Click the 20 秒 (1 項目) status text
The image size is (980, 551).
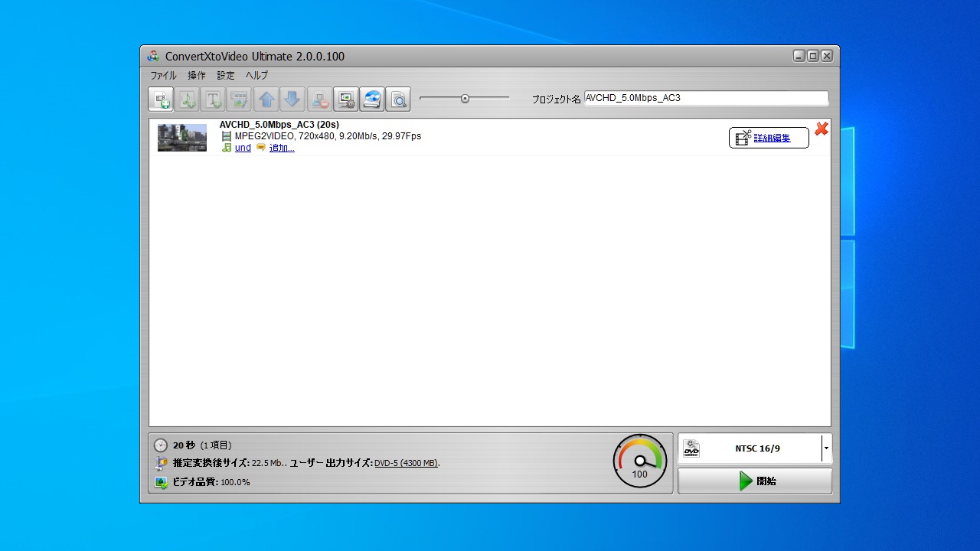point(202,445)
